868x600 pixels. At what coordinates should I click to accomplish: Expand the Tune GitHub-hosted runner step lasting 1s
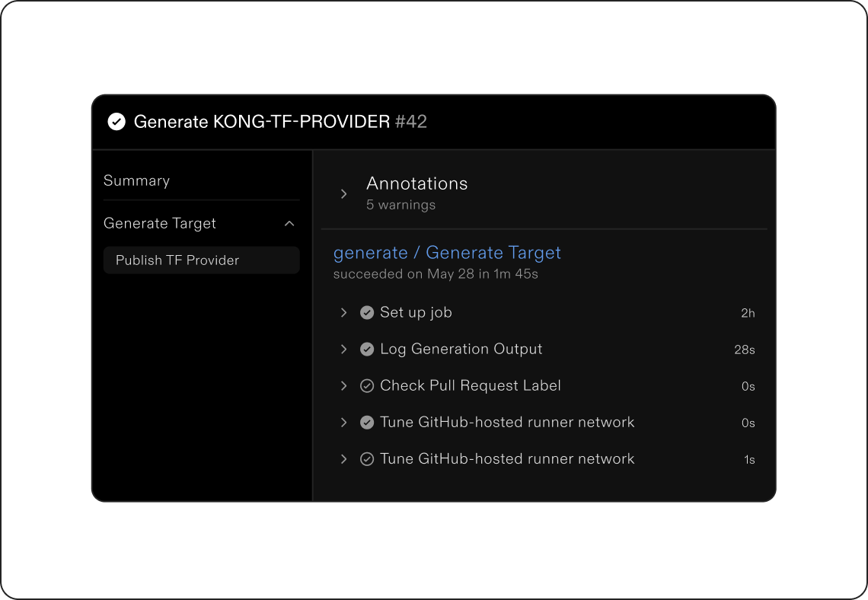pyautogui.click(x=343, y=459)
